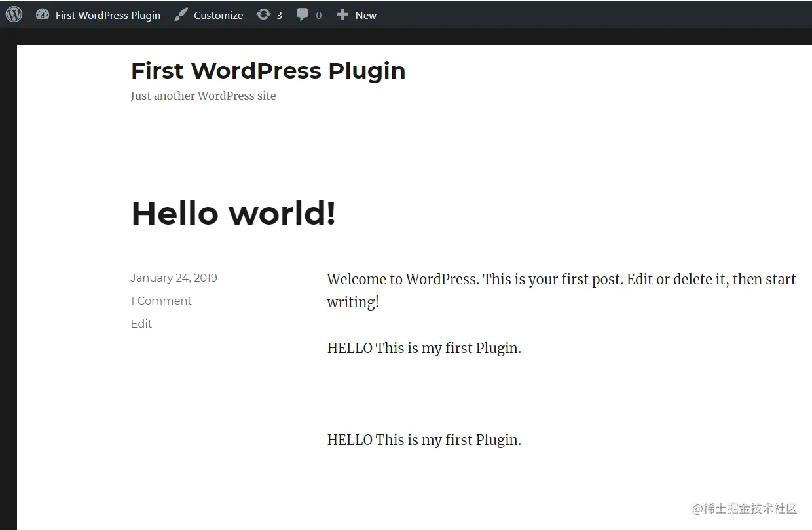The width and height of the screenshot is (812, 530).
Task: Go to the First WordPress Plugin site title
Action: point(268,71)
